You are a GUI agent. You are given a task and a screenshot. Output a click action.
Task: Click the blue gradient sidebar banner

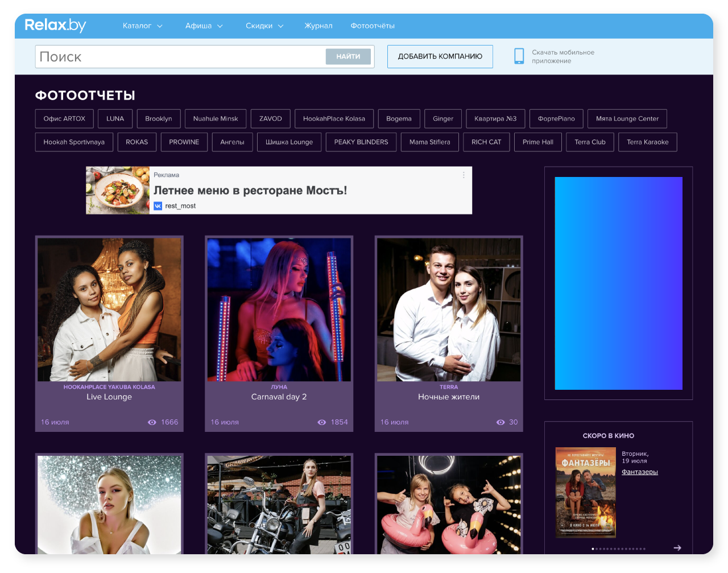pyautogui.click(x=618, y=283)
